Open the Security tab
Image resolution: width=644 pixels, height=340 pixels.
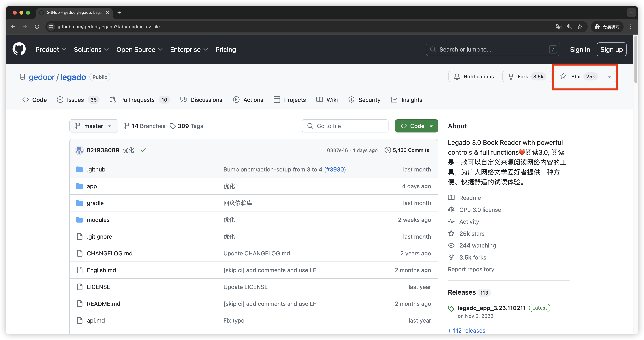pos(364,100)
